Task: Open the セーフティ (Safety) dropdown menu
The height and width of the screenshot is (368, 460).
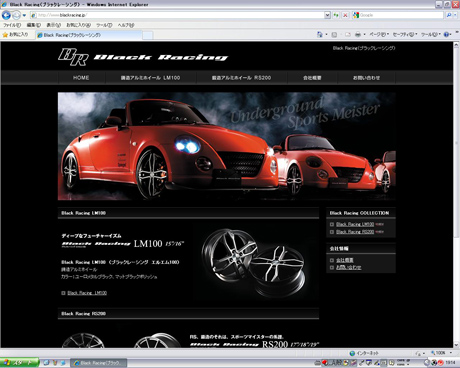Action: [x=405, y=34]
